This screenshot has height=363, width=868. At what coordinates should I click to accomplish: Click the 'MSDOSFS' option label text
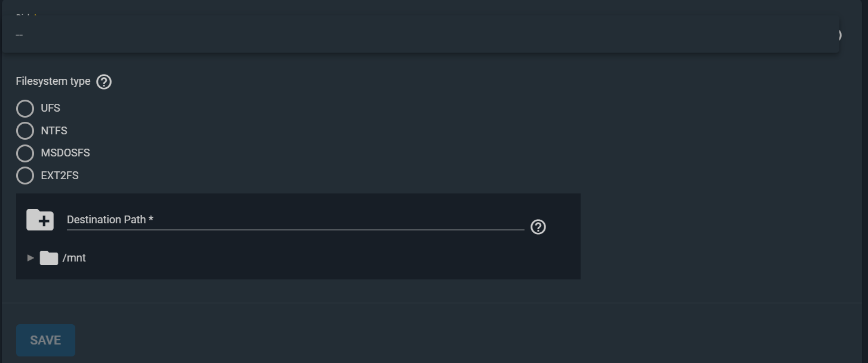pos(65,153)
